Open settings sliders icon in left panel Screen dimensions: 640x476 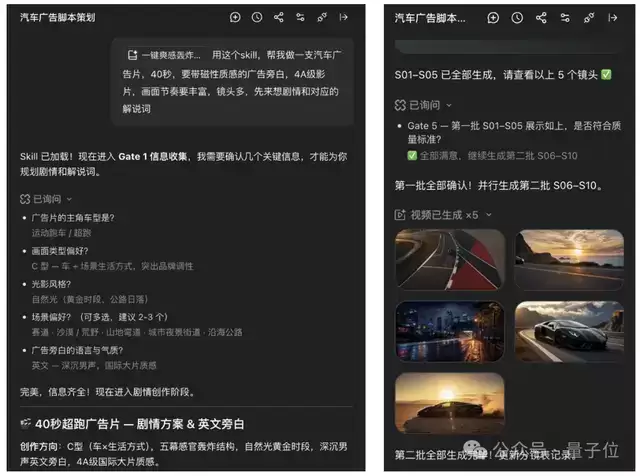pyautogui.click(x=300, y=17)
